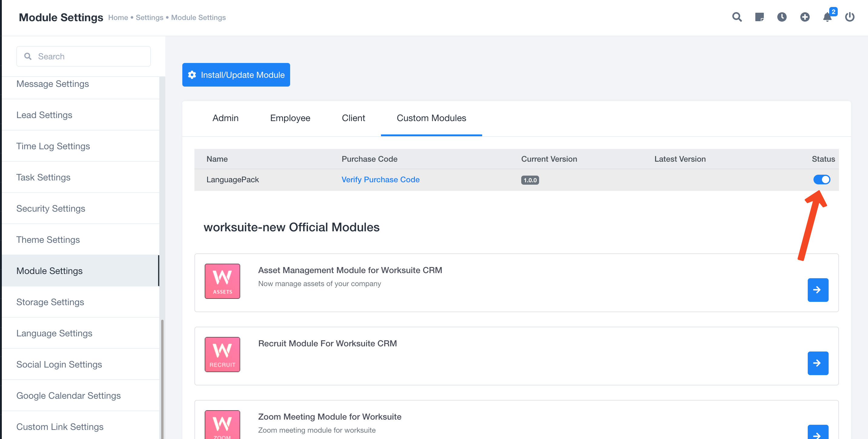Open Asset Management module arrow button

(817, 290)
